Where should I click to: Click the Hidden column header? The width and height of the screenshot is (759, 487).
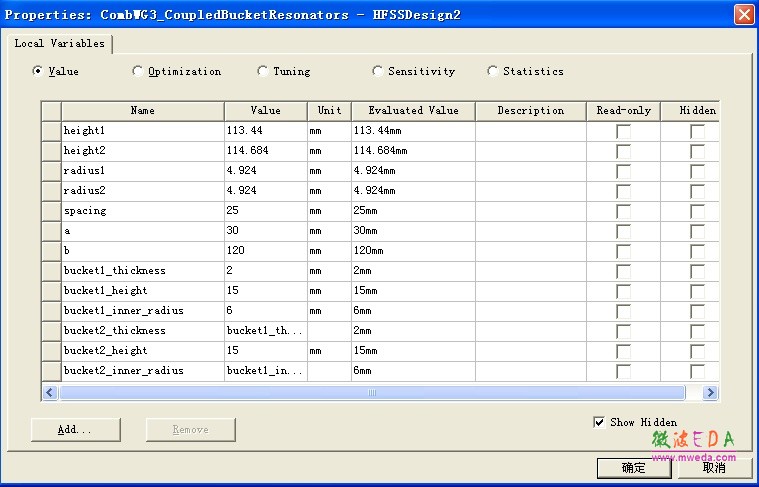pos(690,111)
